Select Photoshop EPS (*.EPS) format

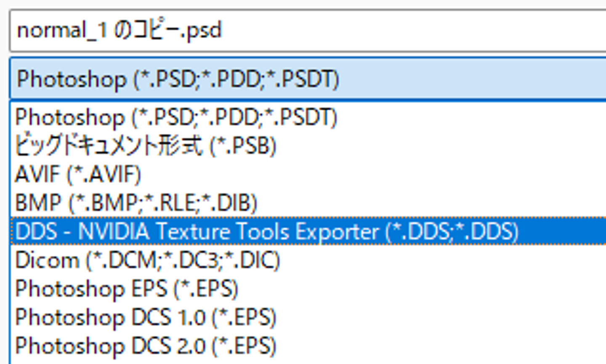point(127,289)
